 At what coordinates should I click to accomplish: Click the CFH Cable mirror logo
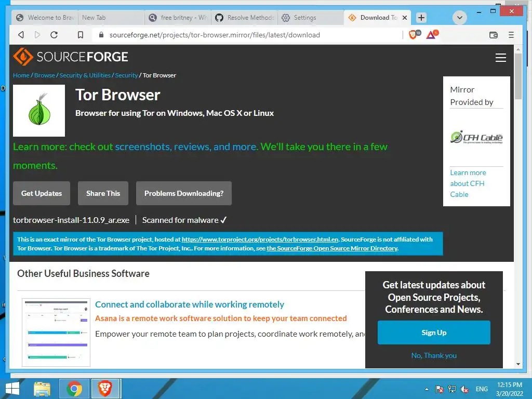pyautogui.click(x=476, y=137)
